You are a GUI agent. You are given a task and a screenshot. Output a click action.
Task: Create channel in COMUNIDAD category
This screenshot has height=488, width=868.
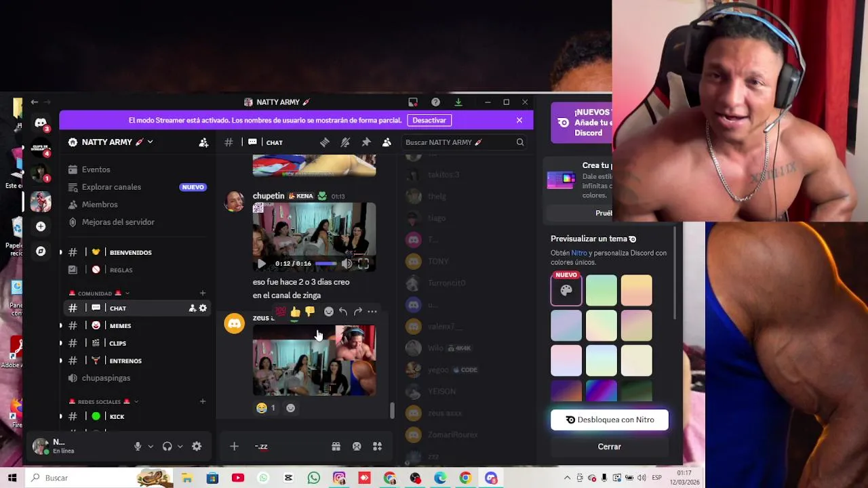pyautogui.click(x=203, y=293)
